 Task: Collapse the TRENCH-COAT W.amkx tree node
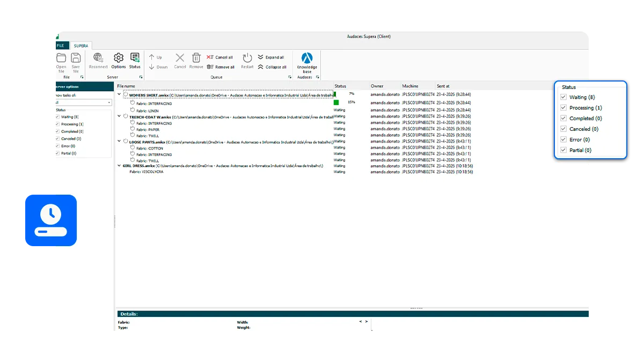[119, 116]
